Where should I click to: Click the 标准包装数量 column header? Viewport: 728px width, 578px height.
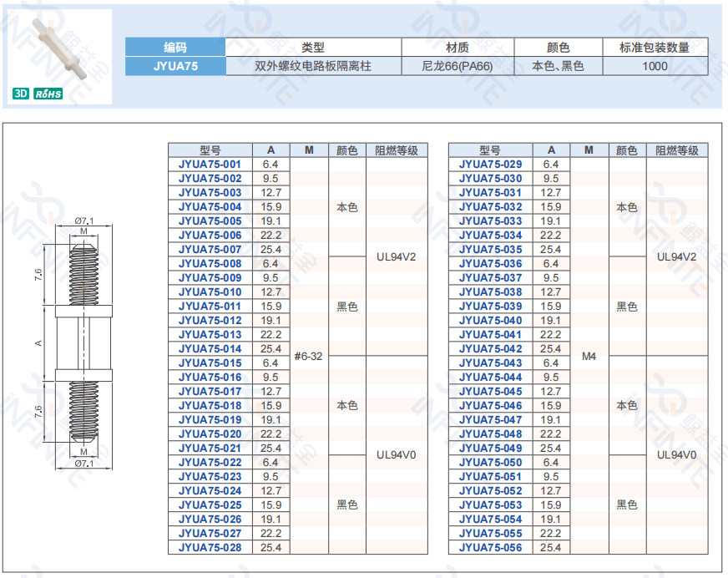point(654,48)
